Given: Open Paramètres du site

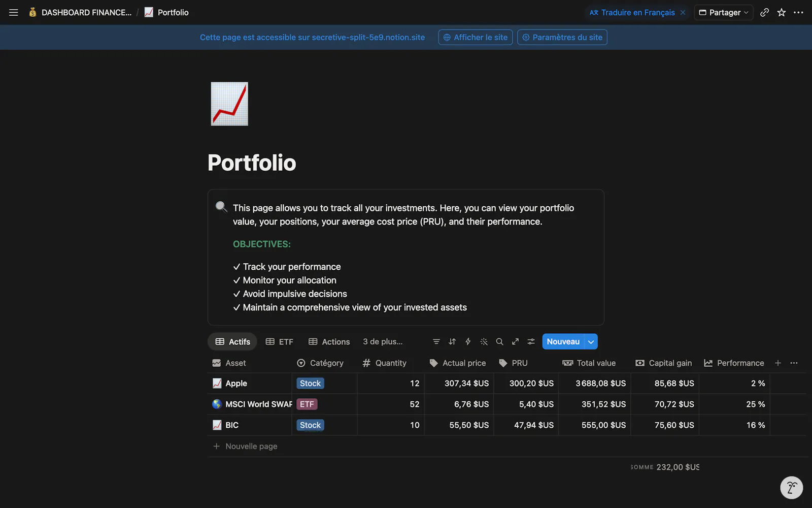Looking at the screenshot, I should [x=562, y=37].
